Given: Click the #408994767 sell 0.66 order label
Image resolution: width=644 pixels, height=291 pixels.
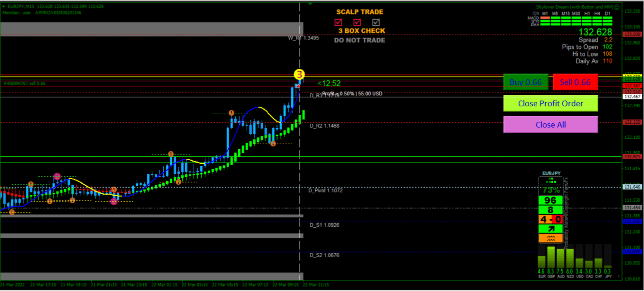Looking at the screenshot, I should (x=24, y=83).
